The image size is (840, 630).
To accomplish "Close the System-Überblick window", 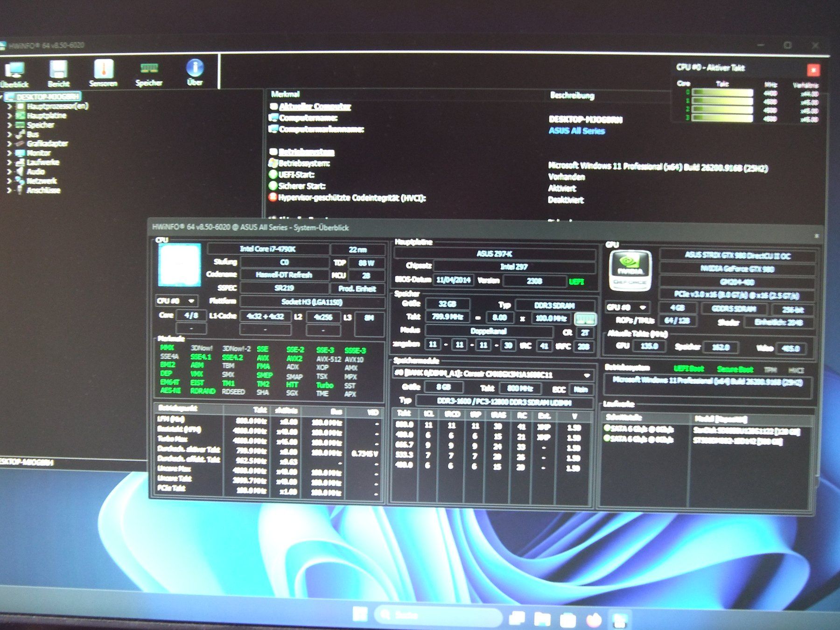I will (x=817, y=236).
